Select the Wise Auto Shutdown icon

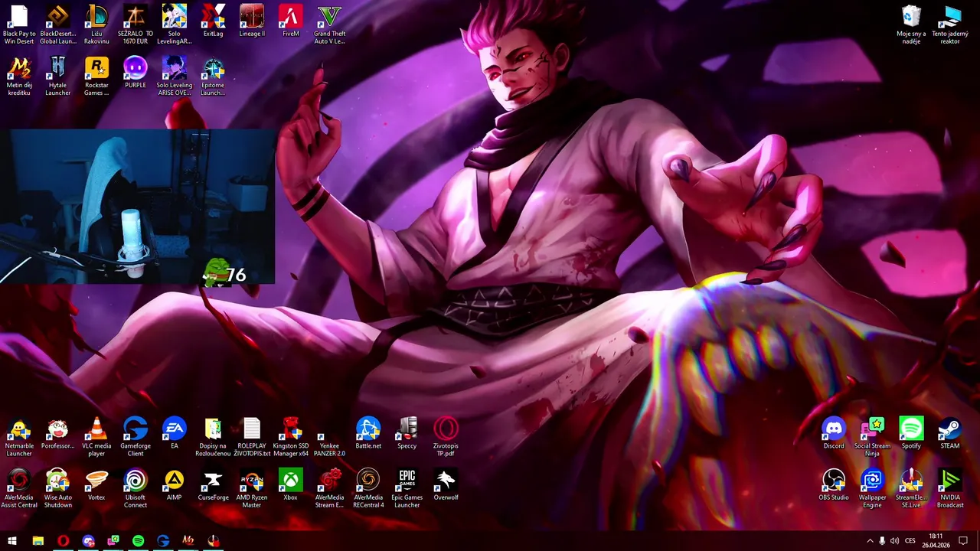pyautogui.click(x=58, y=488)
